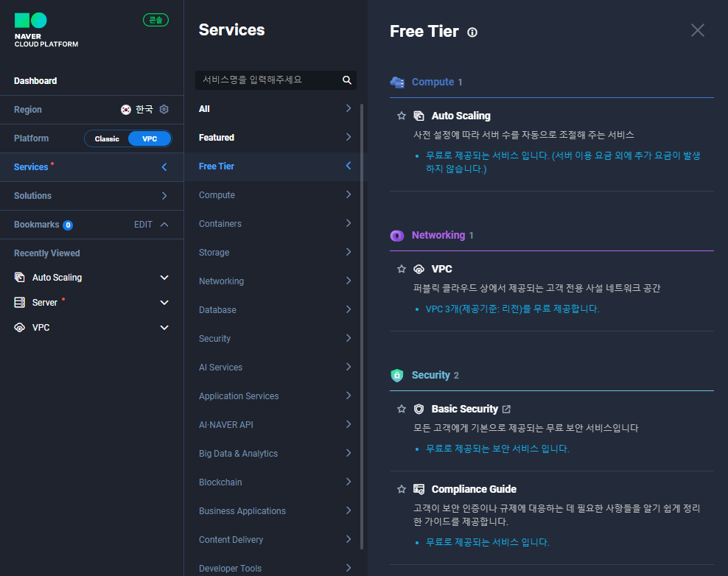728x576 pixels.
Task: Open the AI Services category
Action: [276, 368]
